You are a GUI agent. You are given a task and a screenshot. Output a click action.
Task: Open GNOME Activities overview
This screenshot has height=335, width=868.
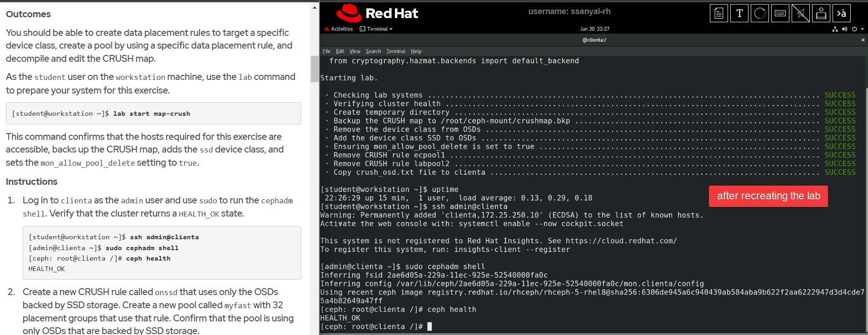pos(339,29)
